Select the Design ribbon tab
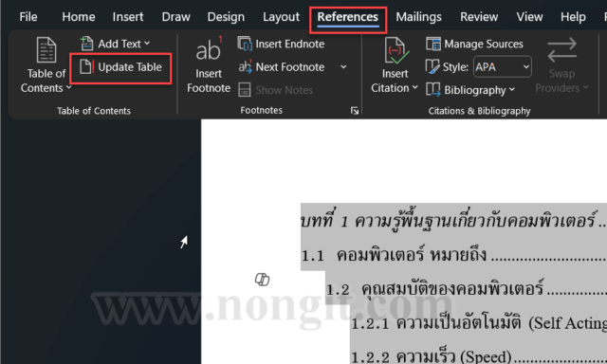This screenshot has width=607, height=364. point(226,17)
